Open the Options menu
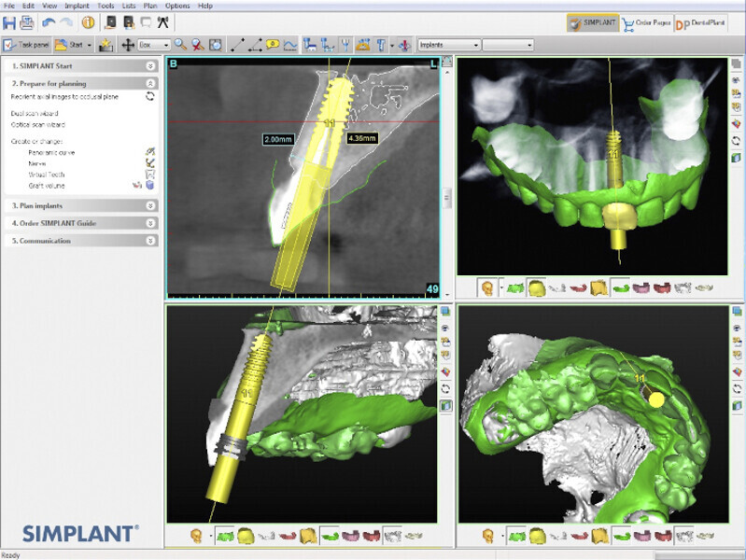 pos(177,6)
